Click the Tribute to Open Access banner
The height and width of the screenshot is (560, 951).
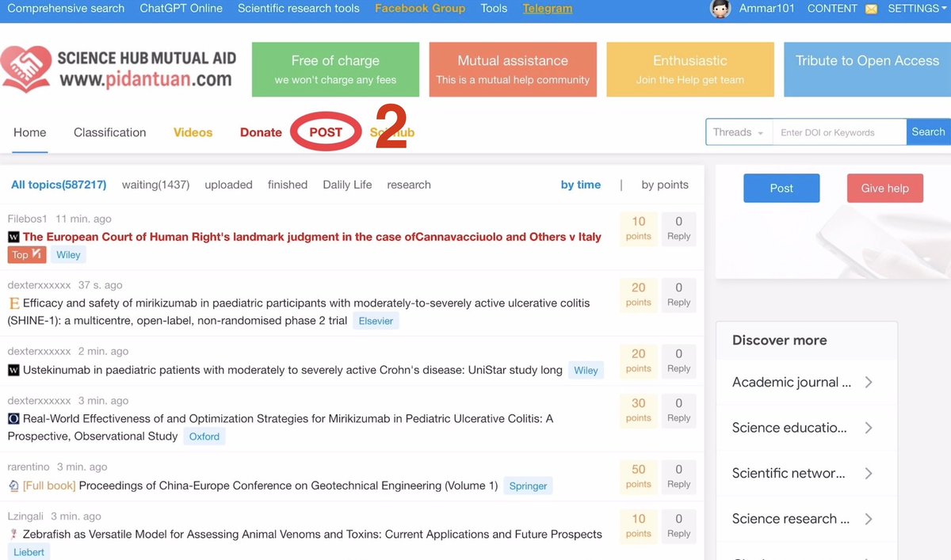point(867,70)
